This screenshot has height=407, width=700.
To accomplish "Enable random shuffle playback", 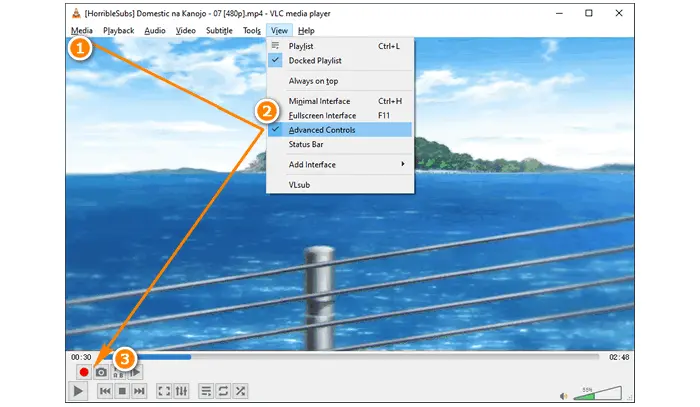I will coord(240,391).
